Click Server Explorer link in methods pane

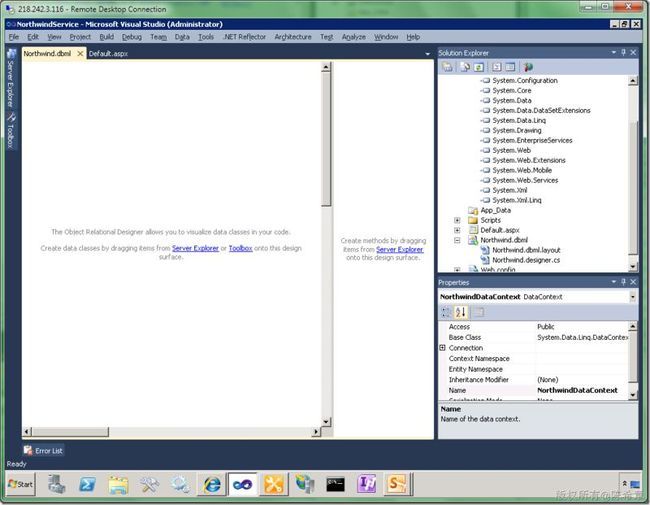pos(400,249)
